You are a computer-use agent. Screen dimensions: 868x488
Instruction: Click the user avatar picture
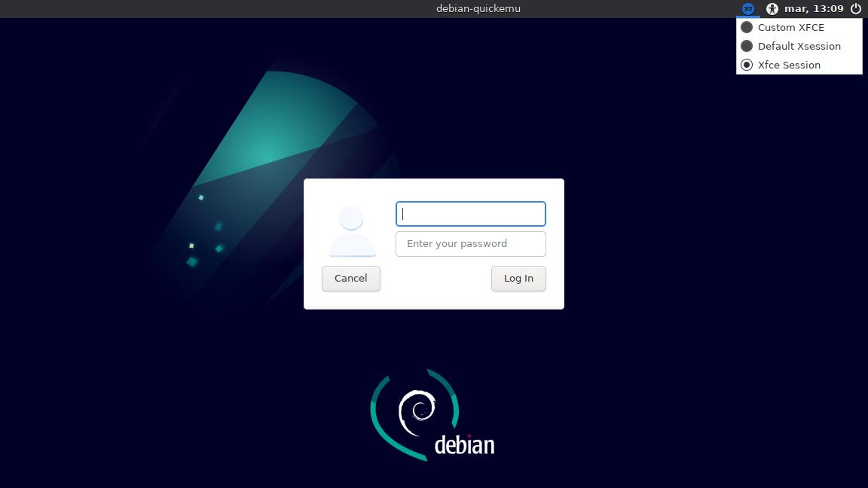pos(352,230)
